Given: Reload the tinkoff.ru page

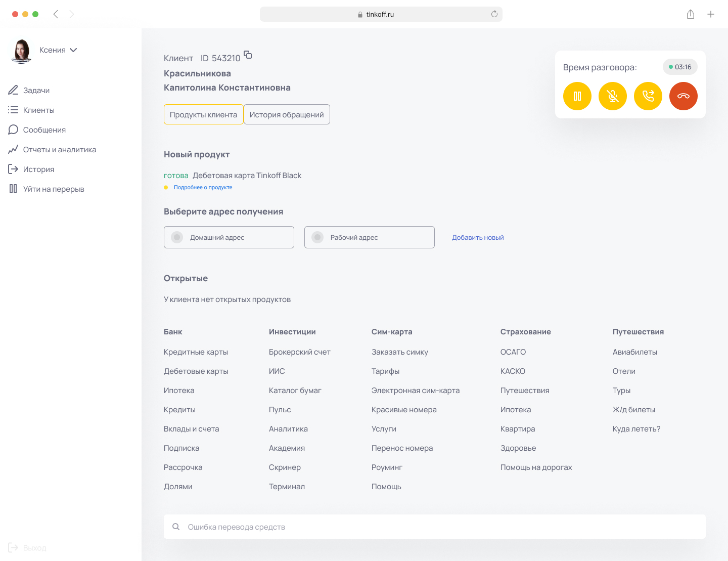Looking at the screenshot, I should (x=494, y=14).
